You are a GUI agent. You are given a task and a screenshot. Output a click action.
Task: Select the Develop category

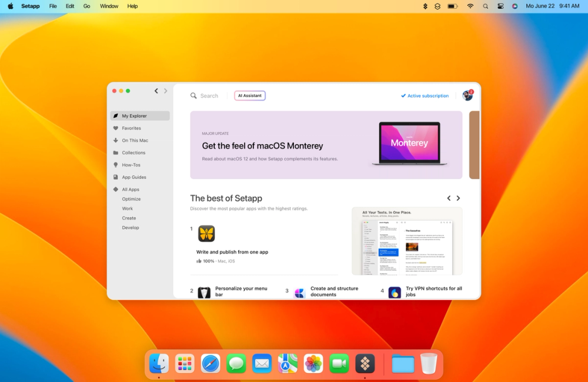click(x=130, y=228)
